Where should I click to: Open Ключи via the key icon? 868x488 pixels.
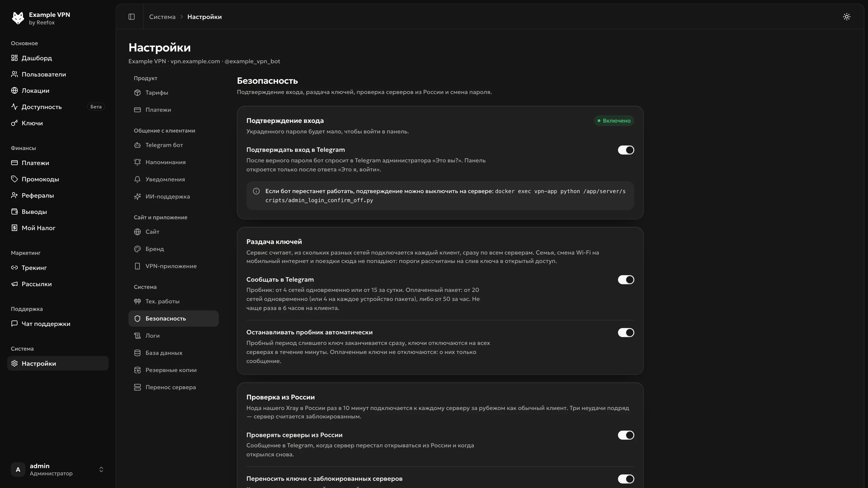[14, 123]
